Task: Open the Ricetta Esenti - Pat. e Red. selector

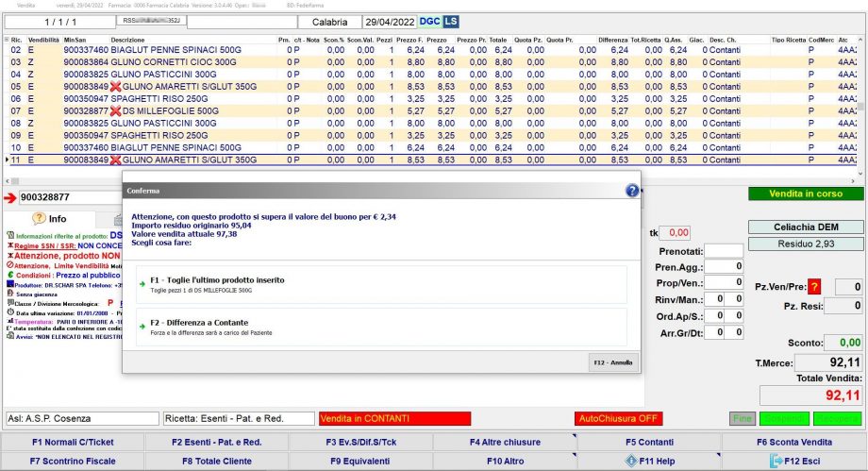Action: coord(237,418)
